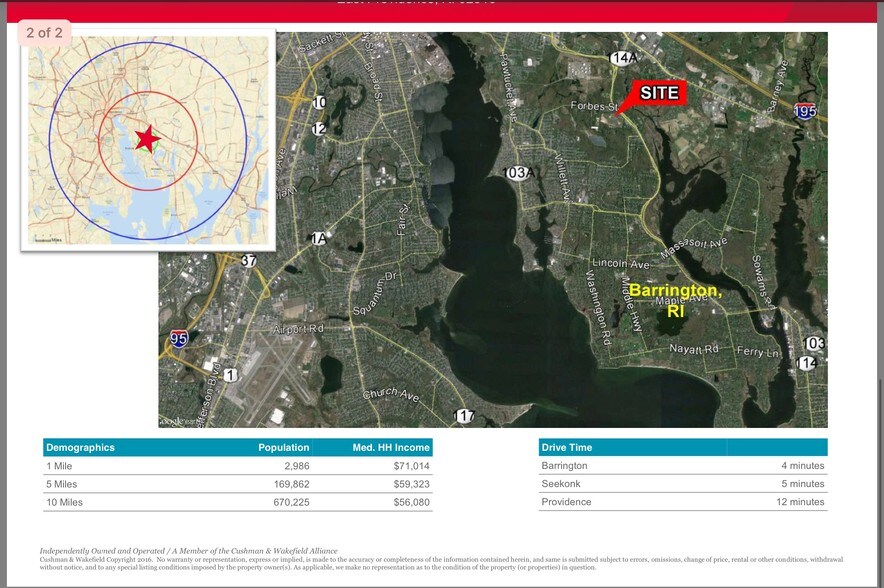The image size is (884, 588).
Task: Click the Interstate 195 highway shield
Action: click(x=804, y=111)
